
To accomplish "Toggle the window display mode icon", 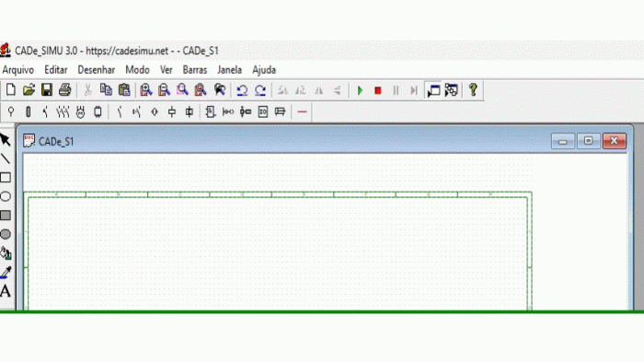I will pyautogui.click(x=433, y=90).
